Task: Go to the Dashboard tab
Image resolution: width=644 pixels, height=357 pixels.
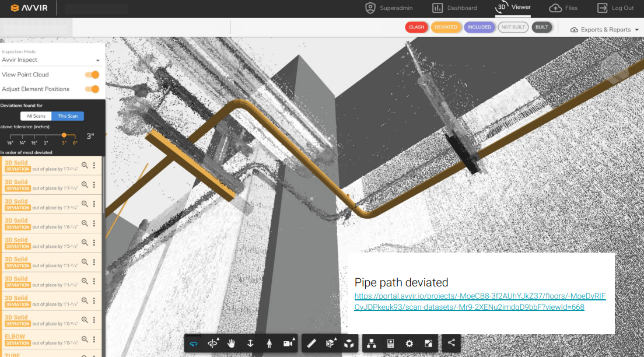Action: point(454,8)
